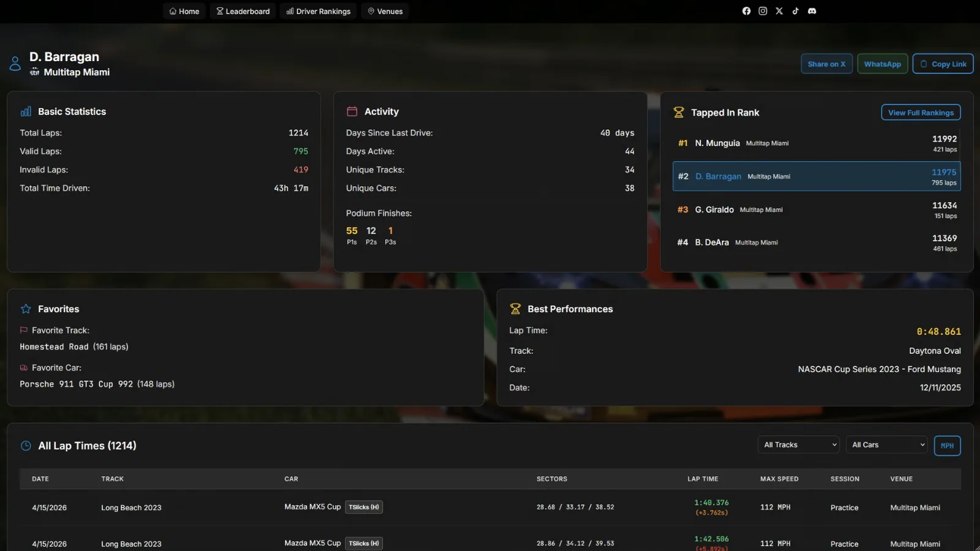This screenshot has width=980, height=551.
Task: Click the 1 P3s podium count
Action: tap(390, 235)
